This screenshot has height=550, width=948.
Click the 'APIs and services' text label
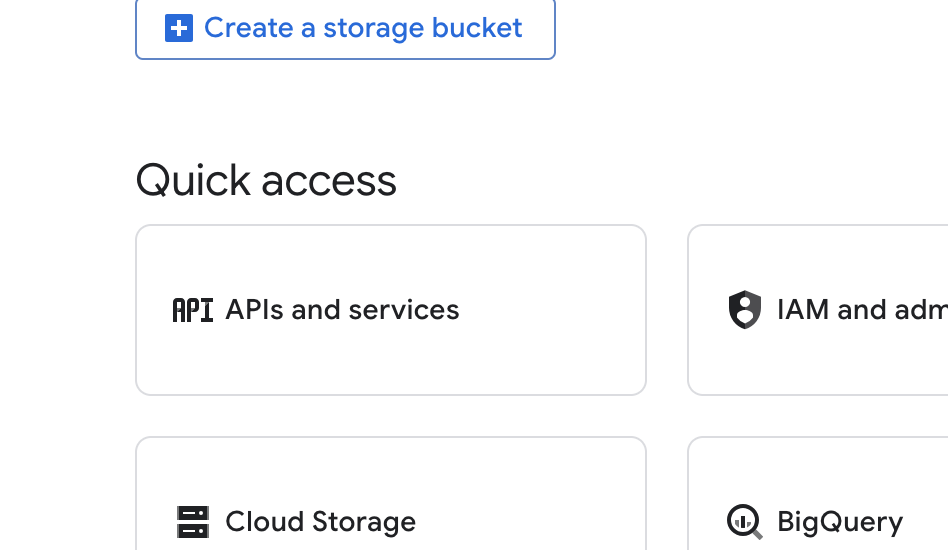point(342,310)
